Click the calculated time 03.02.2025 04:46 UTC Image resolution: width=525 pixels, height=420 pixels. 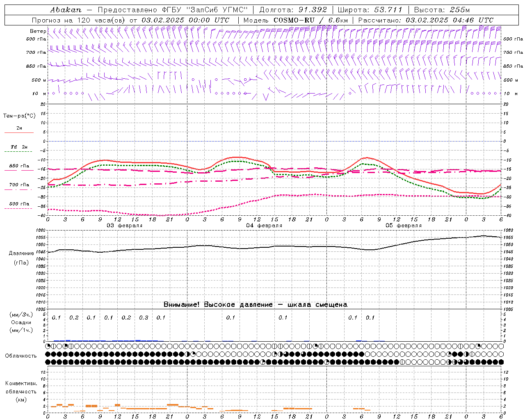450,20
